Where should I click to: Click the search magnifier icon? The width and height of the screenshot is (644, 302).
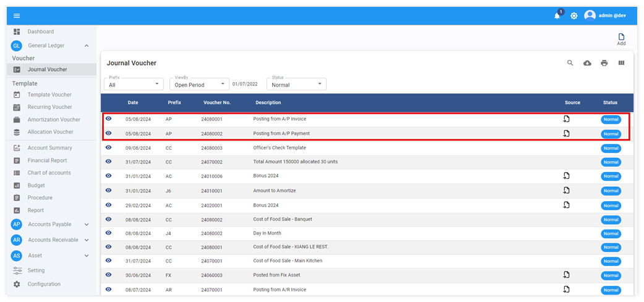(x=570, y=63)
